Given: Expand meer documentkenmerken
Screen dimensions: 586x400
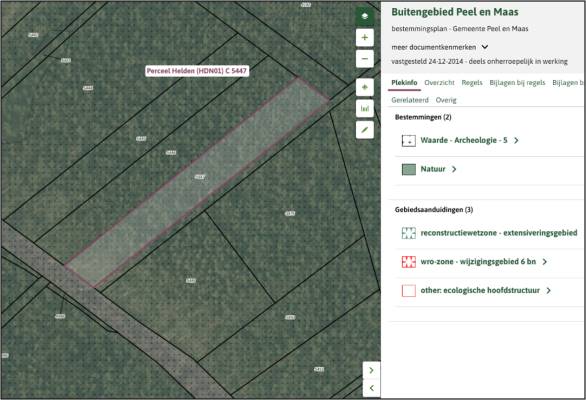Looking at the screenshot, I should tap(440, 47).
